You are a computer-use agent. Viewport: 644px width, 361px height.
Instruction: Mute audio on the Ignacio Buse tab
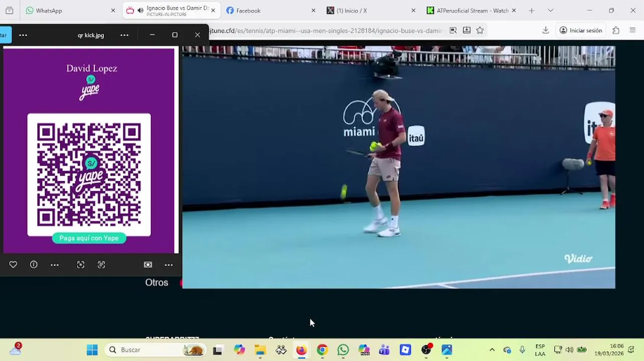coord(140,11)
